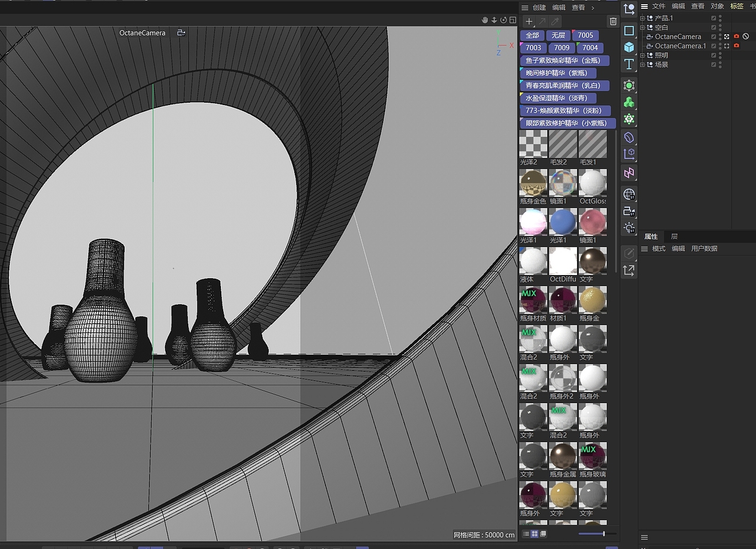Open the 对象 menu in object manager
756x549 pixels.
[x=717, y=6]
